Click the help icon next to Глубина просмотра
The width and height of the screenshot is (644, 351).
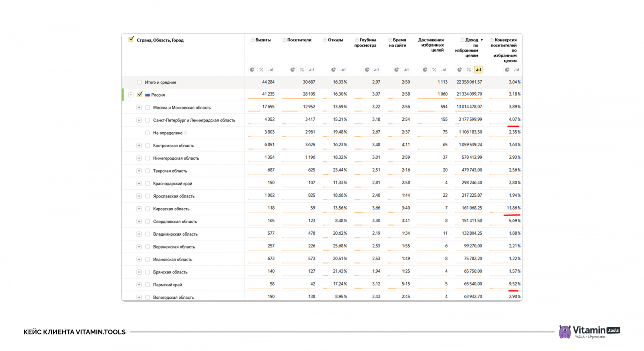357,40
